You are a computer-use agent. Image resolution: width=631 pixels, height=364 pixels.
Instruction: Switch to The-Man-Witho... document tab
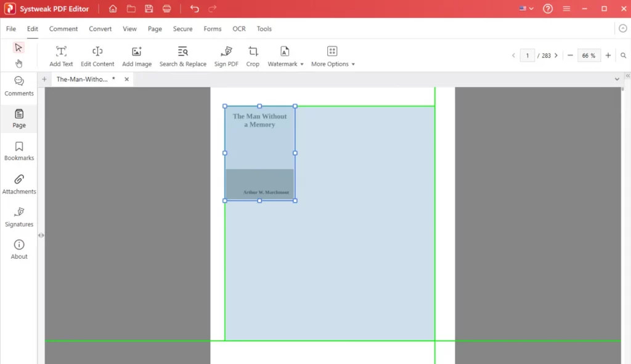[82, 79]
